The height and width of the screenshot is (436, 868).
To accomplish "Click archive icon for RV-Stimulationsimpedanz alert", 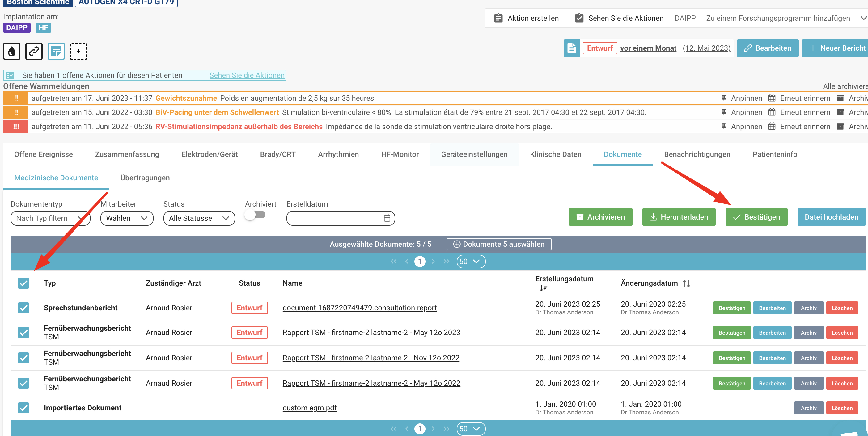I will click(x=840, y=127).
